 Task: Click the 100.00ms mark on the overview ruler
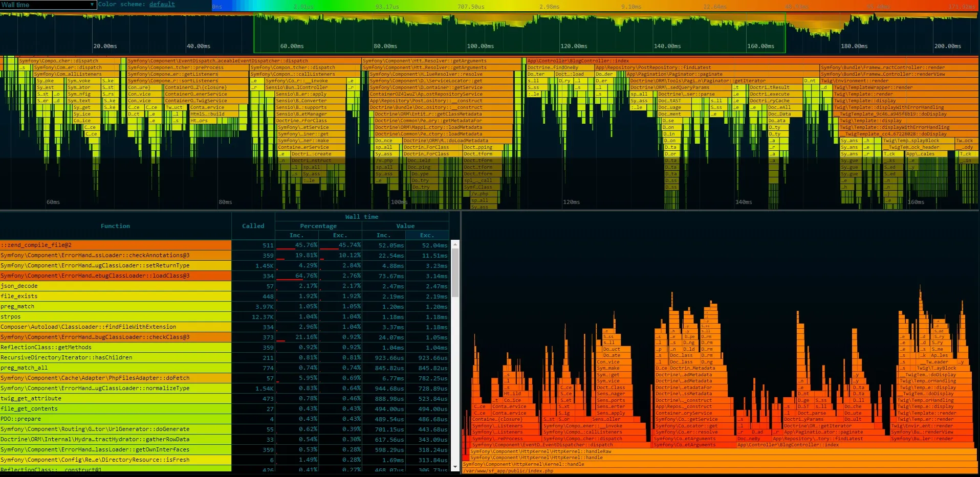(480, 46)
